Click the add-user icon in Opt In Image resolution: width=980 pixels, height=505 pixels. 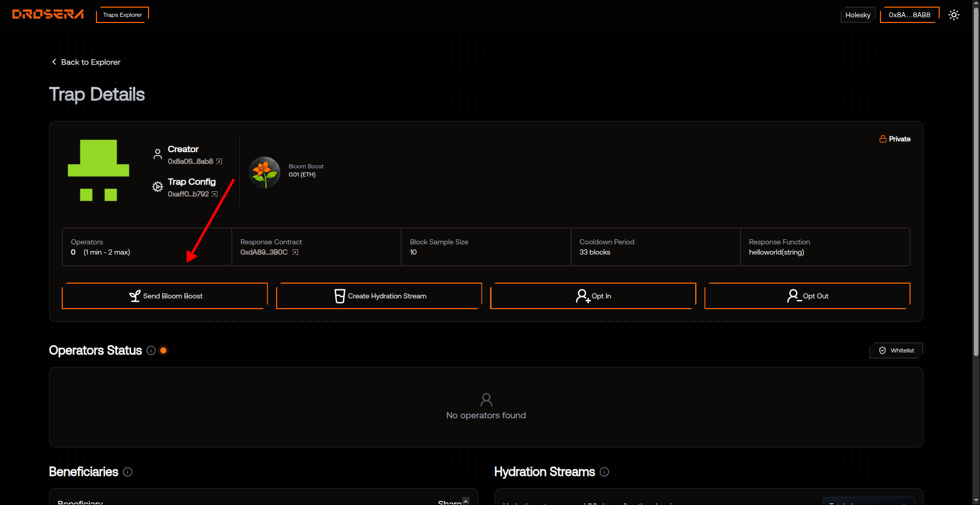point(583,296)
